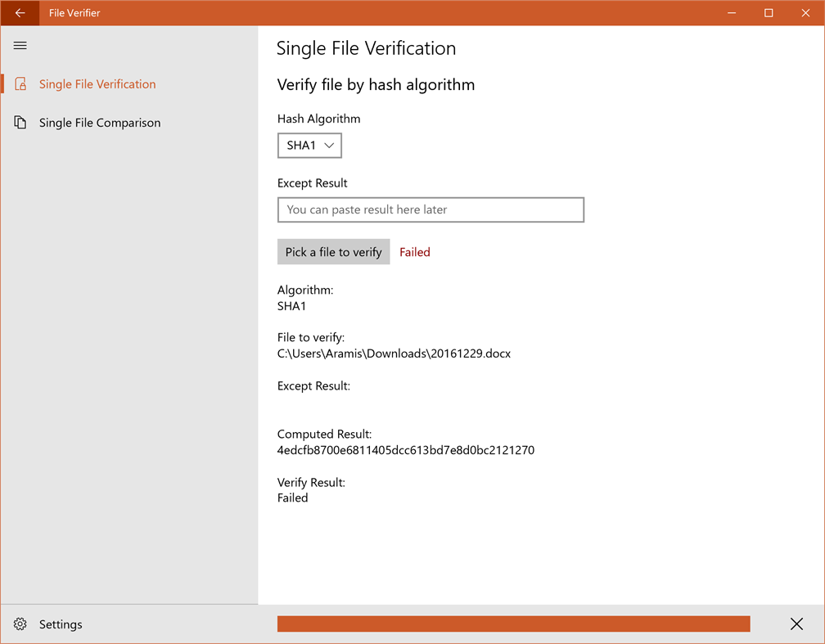Click the lock badge on Single File Verification
825x644 pixels.
[20, 83]
